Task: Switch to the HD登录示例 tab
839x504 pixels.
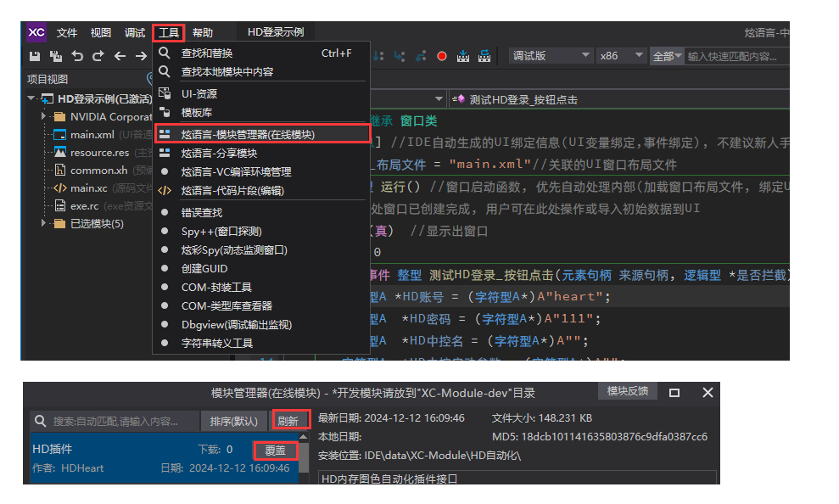Action: (276, 32)
